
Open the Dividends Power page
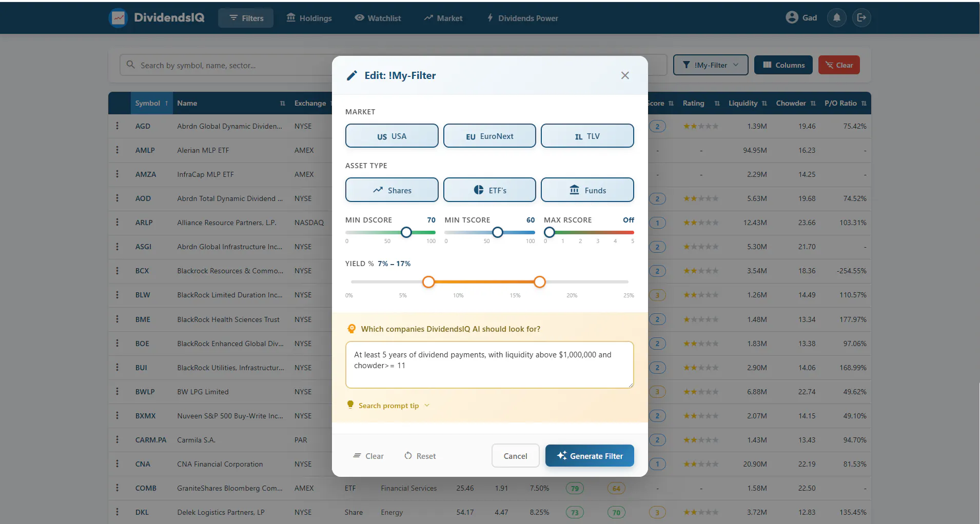click(522, 18)
